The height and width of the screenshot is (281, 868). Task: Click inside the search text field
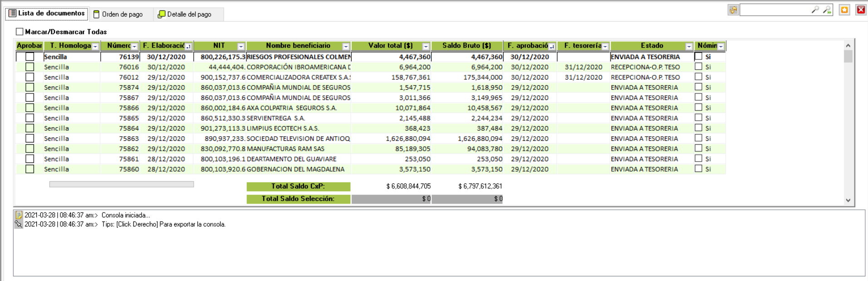tap(774, 10)
